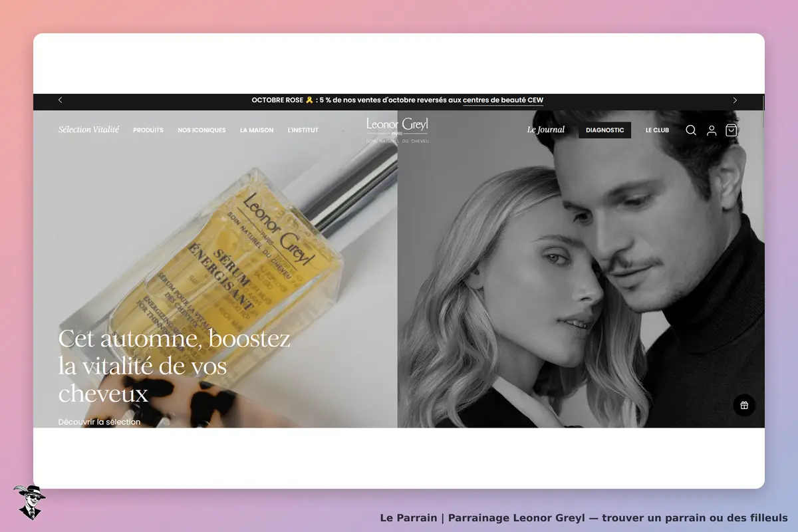This screenshot has height=532, width=798.
Task: Click the round gift rewards icon
Action: 744,405
